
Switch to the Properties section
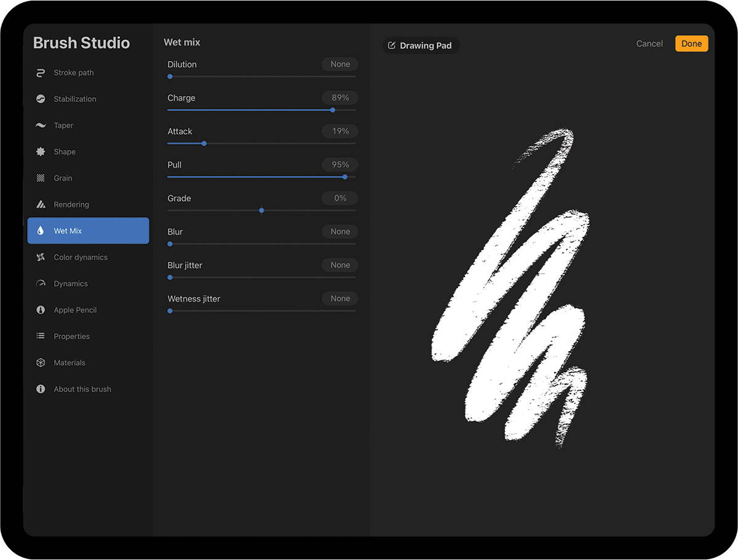pyautogui.click(x=71, y=337)
